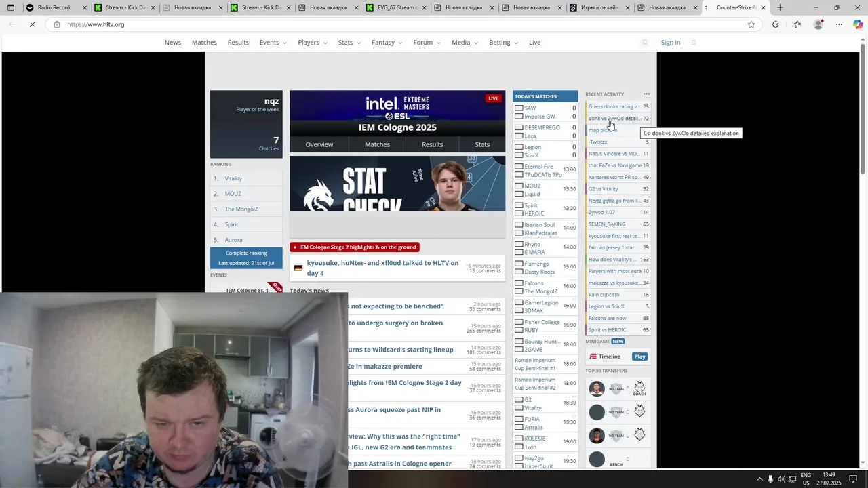Click the G2 logo marked COACH in transfers
Image resolution: width=868 pixels, height=488 pixels.
click(x=639, y=387)
